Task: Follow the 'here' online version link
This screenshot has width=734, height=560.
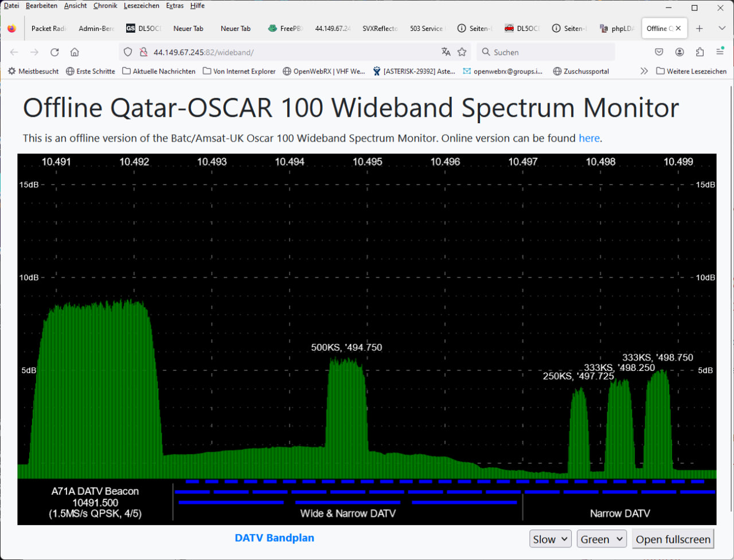Action: (589, 138)
